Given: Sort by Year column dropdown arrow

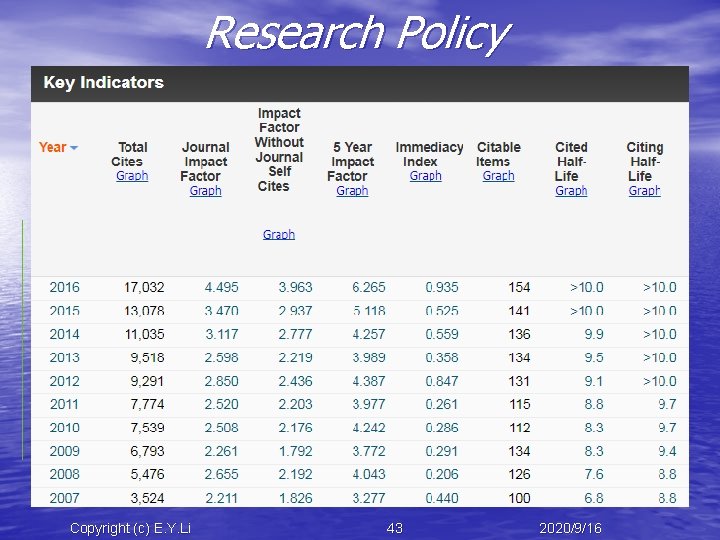Looking at the screenshot, I should pos(74,148).
